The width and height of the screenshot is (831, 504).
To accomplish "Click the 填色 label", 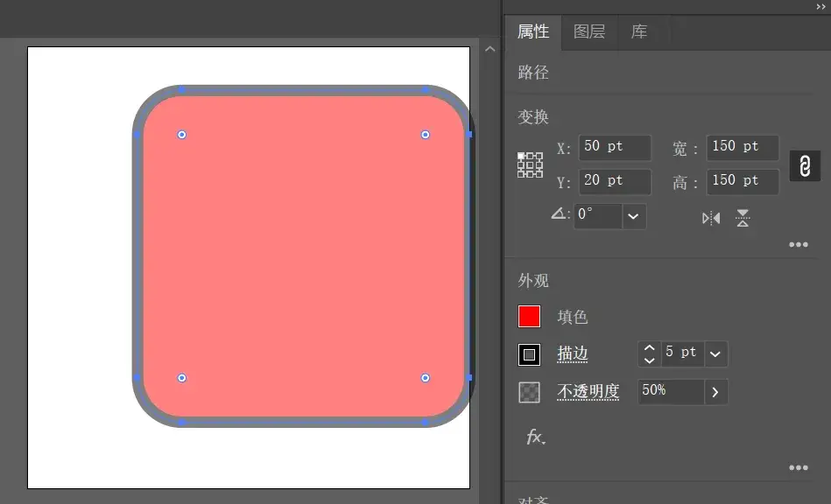I will (x=573, y=317).
